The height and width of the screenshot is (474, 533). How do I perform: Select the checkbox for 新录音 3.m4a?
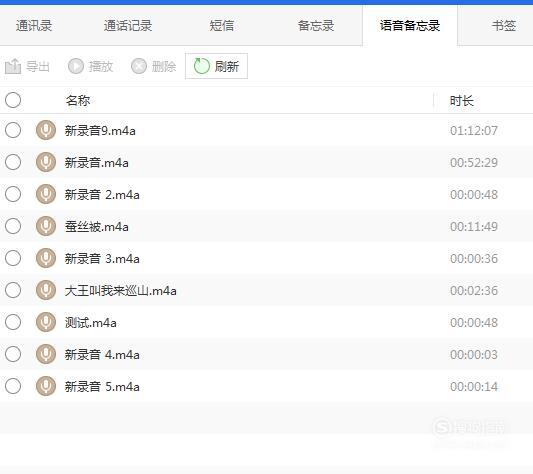(13, 258)
